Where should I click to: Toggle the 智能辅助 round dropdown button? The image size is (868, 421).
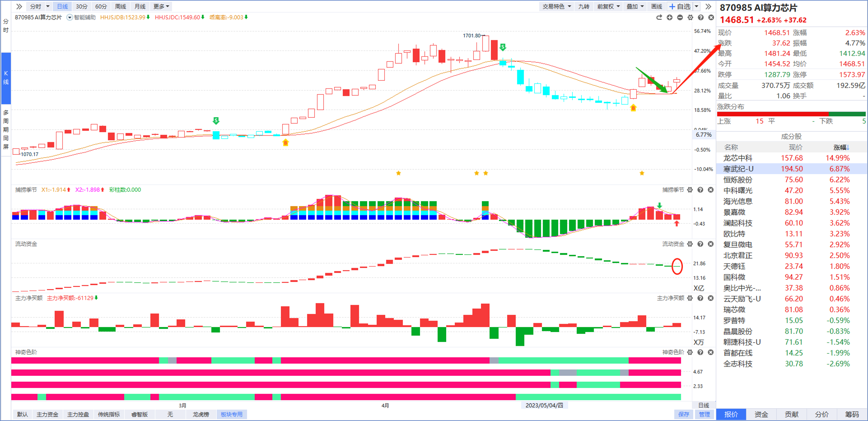(x=70, y=18)
